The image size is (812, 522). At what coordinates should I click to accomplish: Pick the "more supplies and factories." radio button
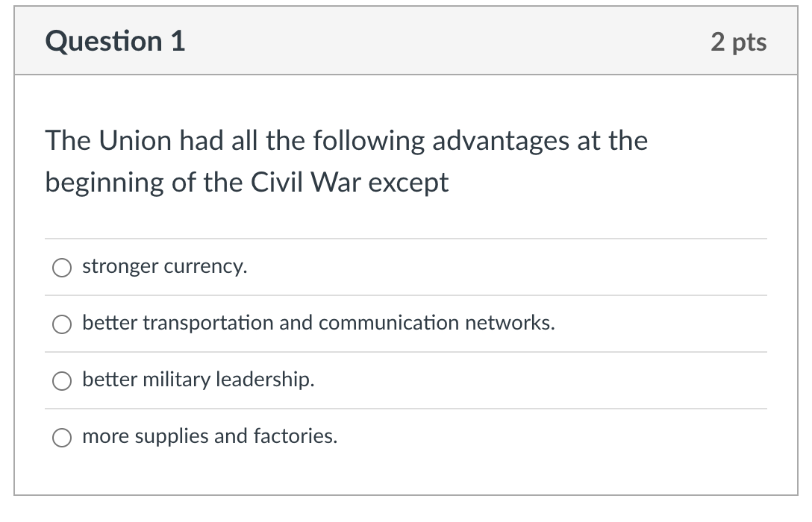[x=62, y=438]
